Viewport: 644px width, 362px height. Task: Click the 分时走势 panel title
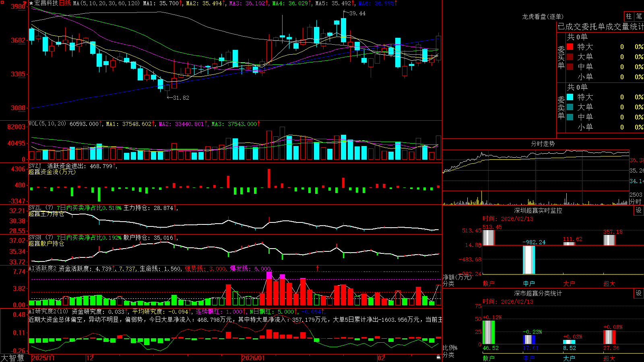[x=543, y=144]
